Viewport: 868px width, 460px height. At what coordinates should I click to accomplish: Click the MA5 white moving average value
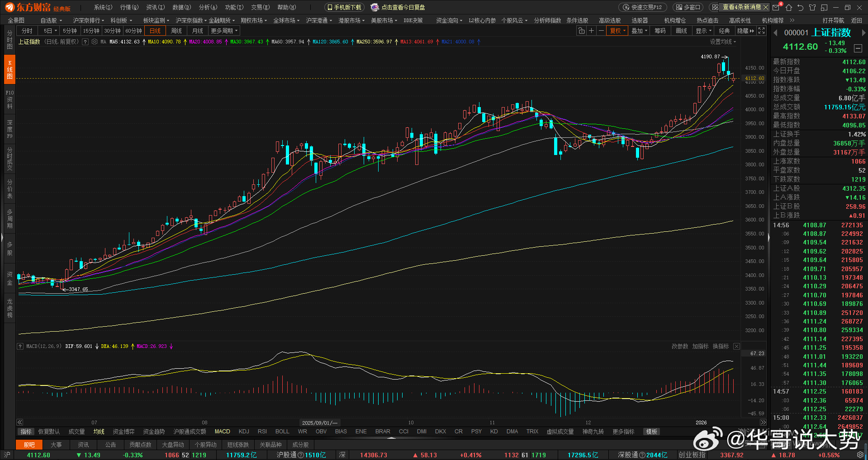[124, 42]
